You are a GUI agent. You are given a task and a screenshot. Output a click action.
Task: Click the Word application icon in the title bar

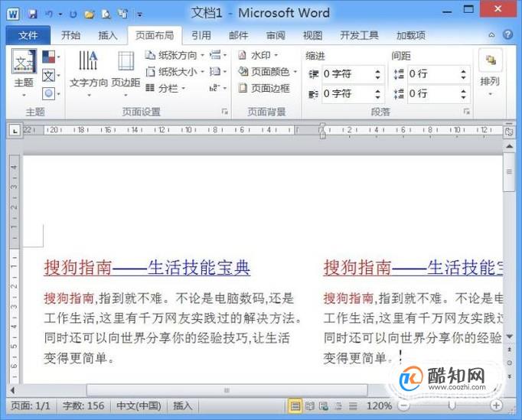pos(13,14)
